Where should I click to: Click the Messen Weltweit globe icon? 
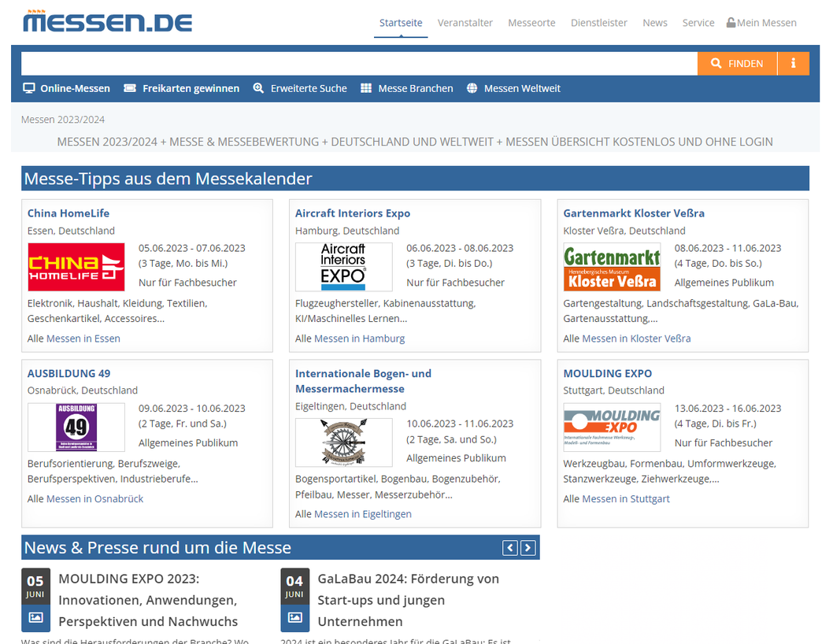472,88
